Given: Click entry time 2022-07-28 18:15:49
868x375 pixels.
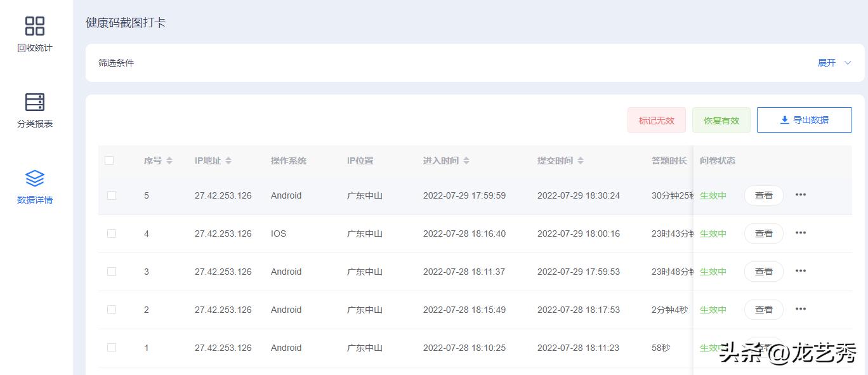Looking at the screenshot, I should pyautogui.click(x=464, y=310).
